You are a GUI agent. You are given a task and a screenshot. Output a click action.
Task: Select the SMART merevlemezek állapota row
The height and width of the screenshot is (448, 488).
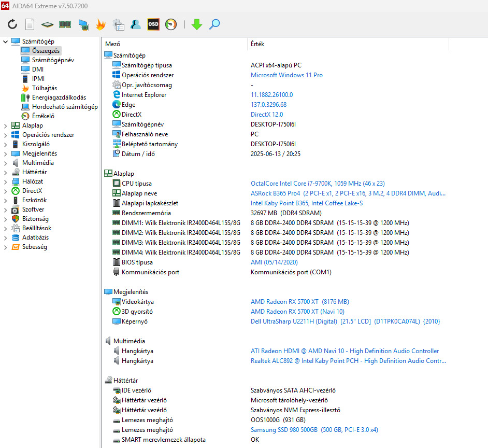[x=186, y=440]
